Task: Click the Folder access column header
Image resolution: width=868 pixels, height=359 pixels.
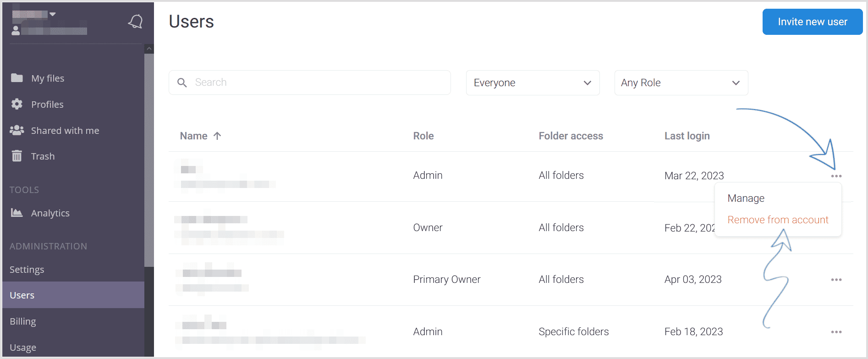Action: [571, 136]
